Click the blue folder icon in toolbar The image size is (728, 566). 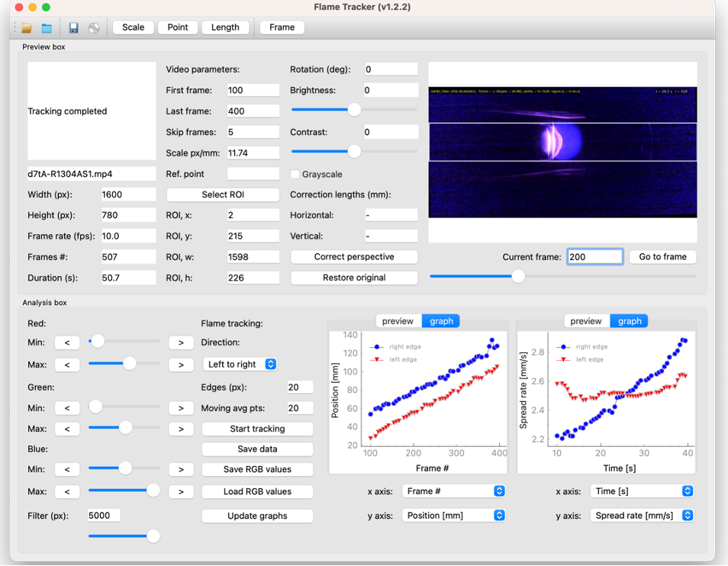47,27
